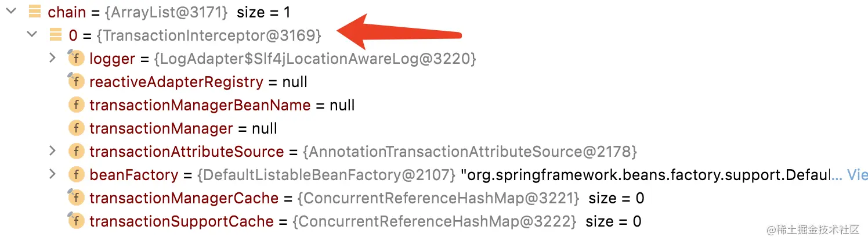The width and height of the screenshot is (868, 244).
Task: Click the transactionSupportCache field icon
Action: tap(76, 221)
